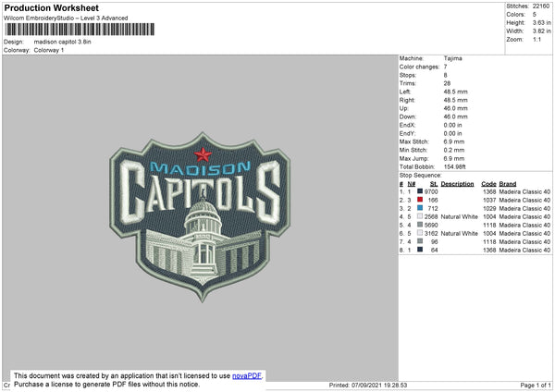Screen dimensions: 555x392
Task: Select "Natural White" description in stop row 6
Action: [x=460, y=233]
